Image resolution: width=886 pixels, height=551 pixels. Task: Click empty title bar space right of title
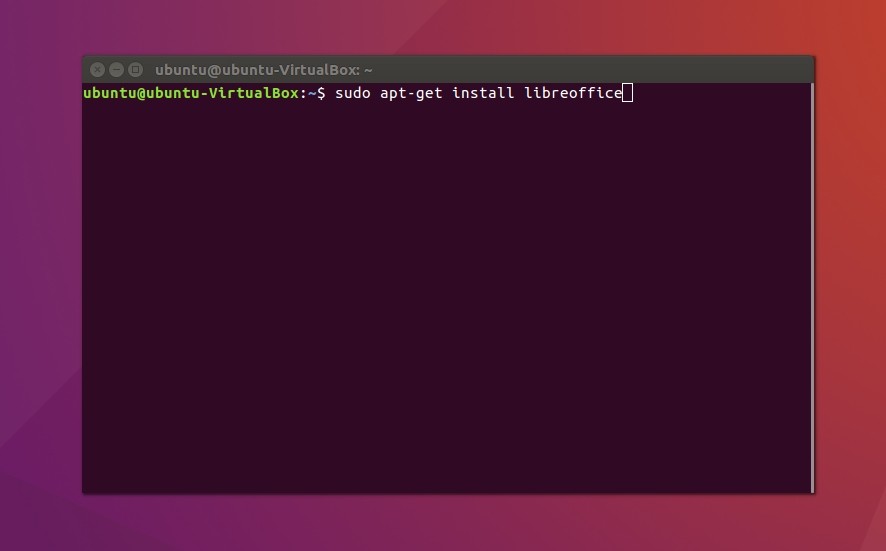[x=592, y=70]
